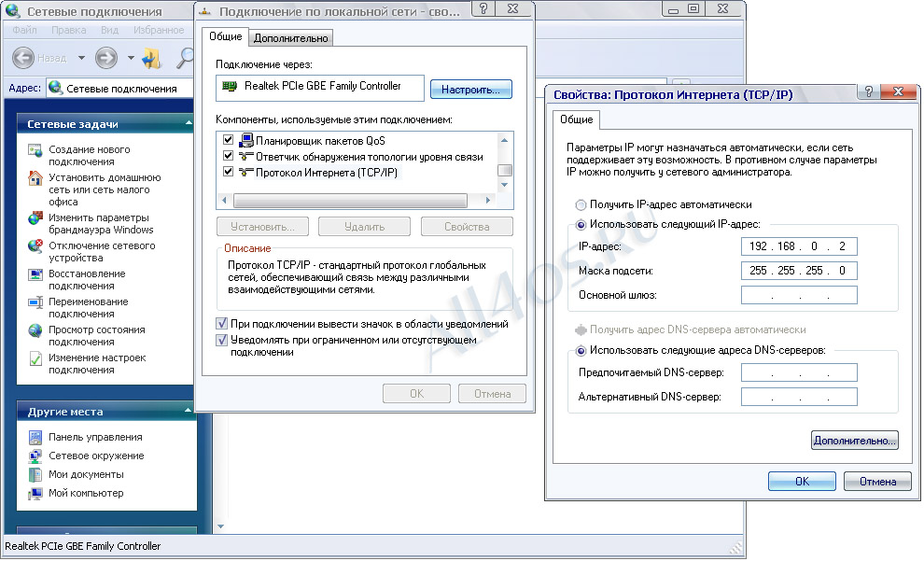Click the horizontal scrollbar thumb in components list
The height and width of the screenshot is (561, 924).
coord(350,201)
